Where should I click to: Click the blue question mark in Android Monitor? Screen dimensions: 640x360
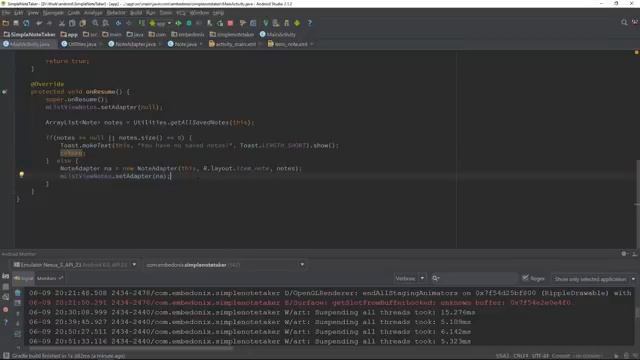click(x=5, y=322)
